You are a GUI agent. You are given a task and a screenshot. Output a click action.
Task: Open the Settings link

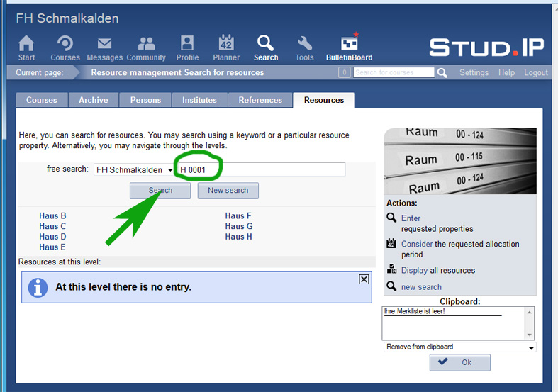pos(474,72)
